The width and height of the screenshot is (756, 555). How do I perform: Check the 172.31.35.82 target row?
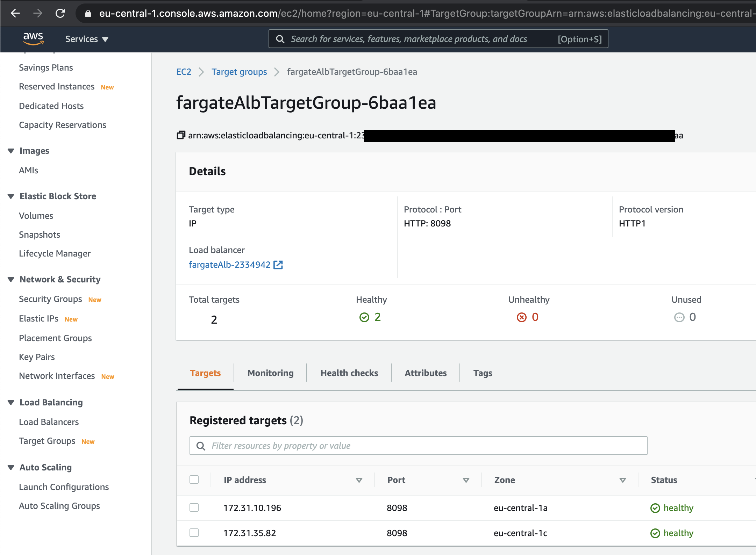[x=194, y=533]
